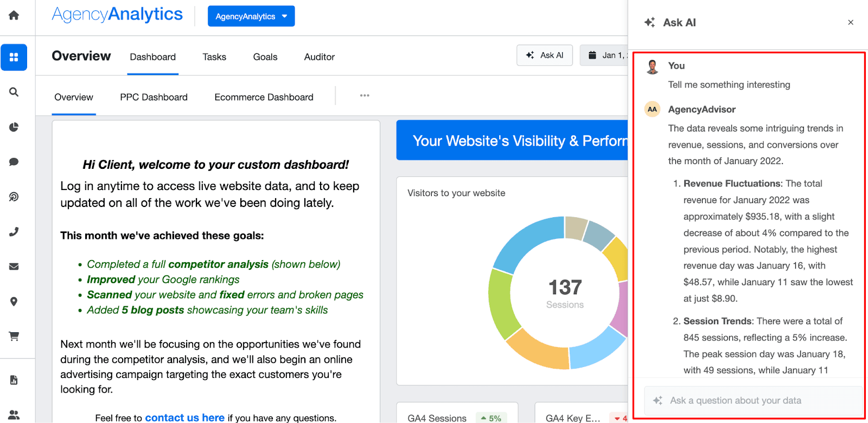This screenshot has width=868, height=423.
Task: Click the GA4 Sessions widget title
Action: [437, 418]
